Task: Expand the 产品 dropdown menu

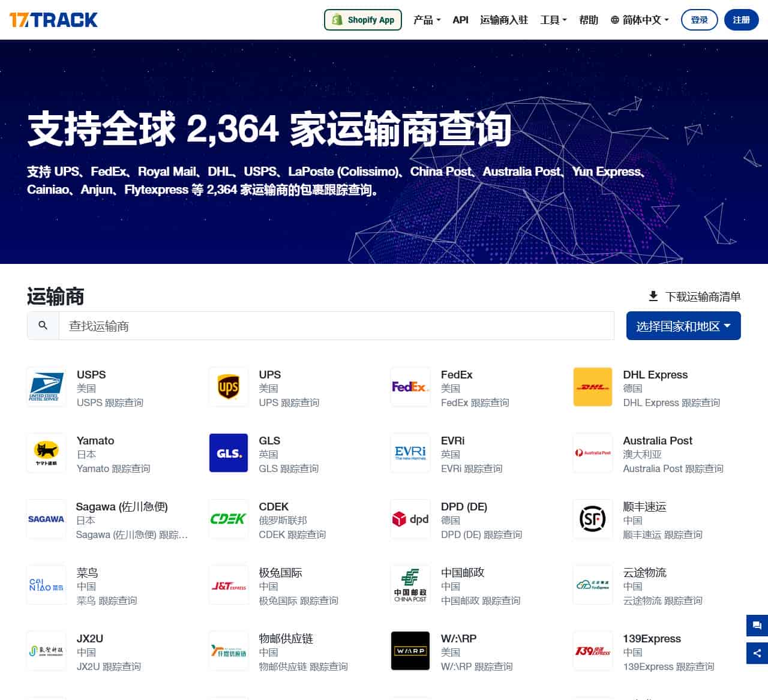Action: coord(427,20)
